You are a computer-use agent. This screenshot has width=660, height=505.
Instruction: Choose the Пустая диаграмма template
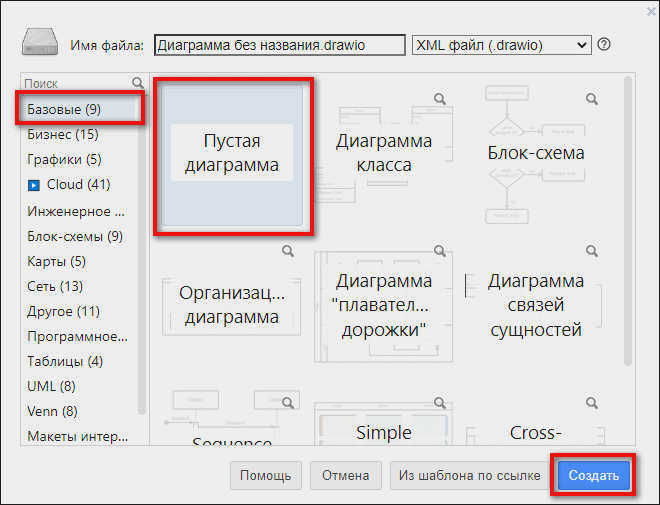click(232, 156)
